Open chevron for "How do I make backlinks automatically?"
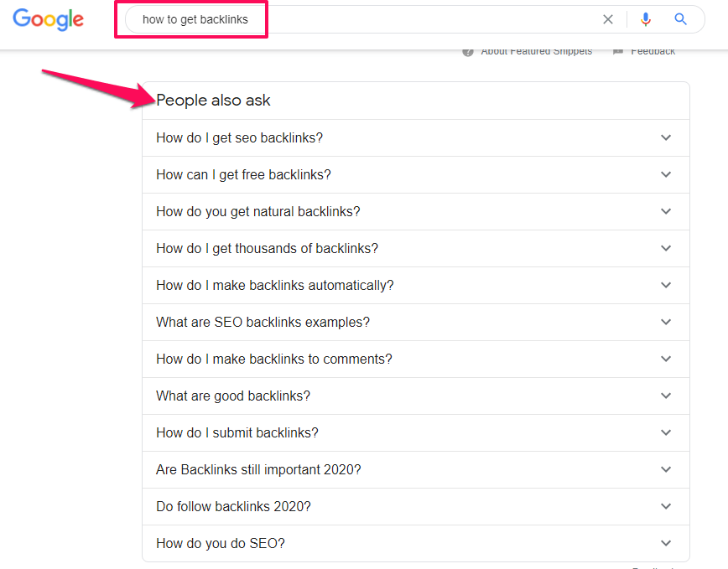Screen dimensions: 728x569 click(x=666, y=286)
